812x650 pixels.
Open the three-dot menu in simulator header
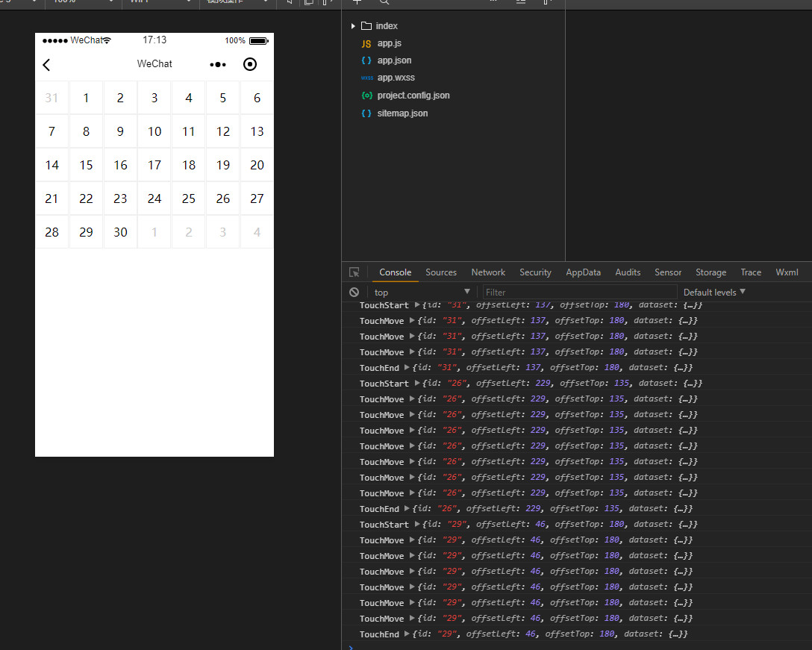coord(217,65)
